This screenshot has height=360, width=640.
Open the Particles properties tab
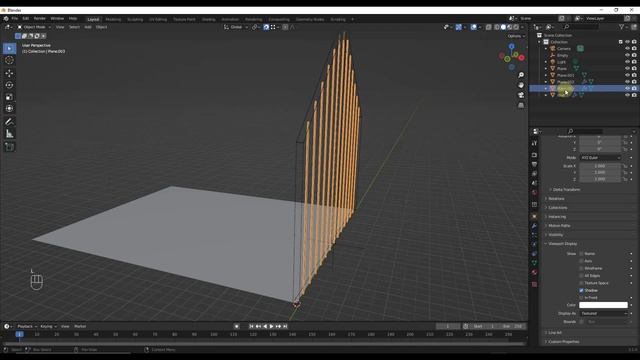click(x=534, y=235)
